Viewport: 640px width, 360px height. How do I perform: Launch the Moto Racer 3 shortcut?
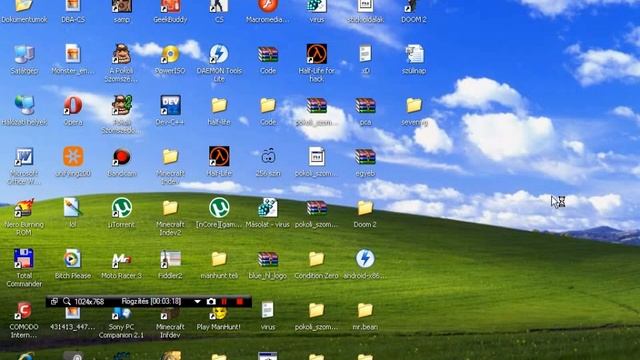122,259
